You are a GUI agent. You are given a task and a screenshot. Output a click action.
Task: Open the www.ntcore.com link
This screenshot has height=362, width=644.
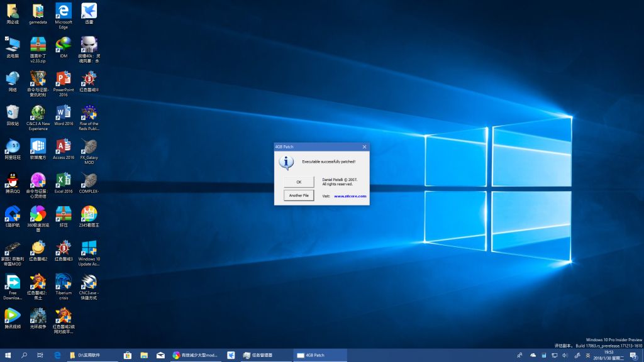(350, 196)
